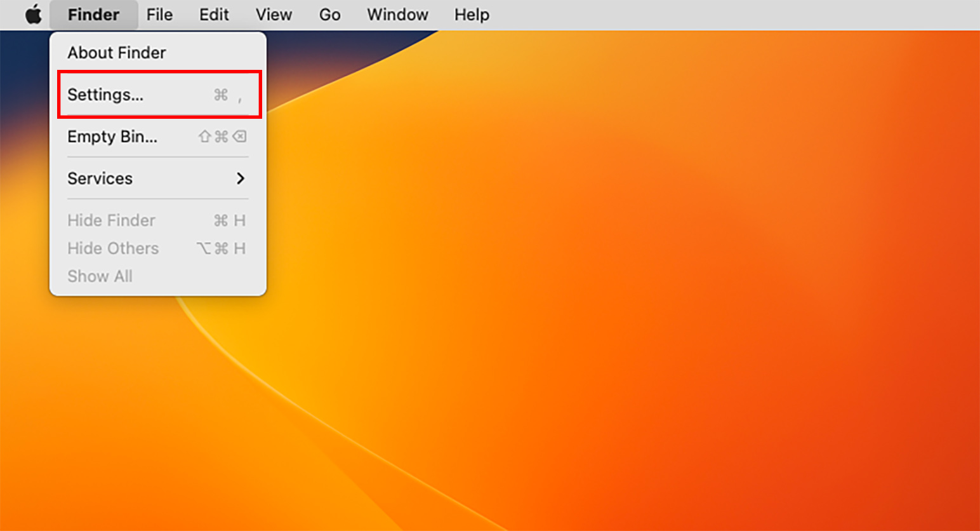The width and height of the screenshot is (980, 531).
Task: Open the Help menu
Action: [472, 14]
